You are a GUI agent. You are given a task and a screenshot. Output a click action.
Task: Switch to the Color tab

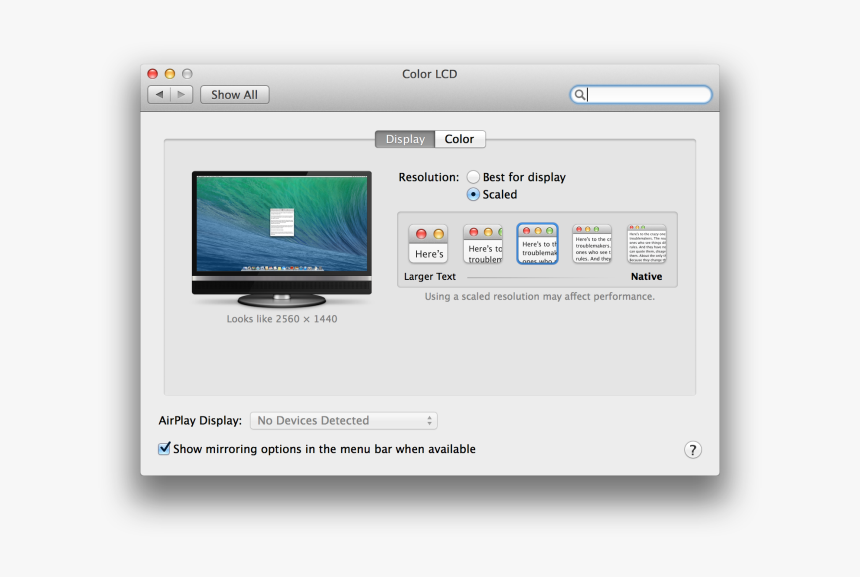click(x=459, y=139)
